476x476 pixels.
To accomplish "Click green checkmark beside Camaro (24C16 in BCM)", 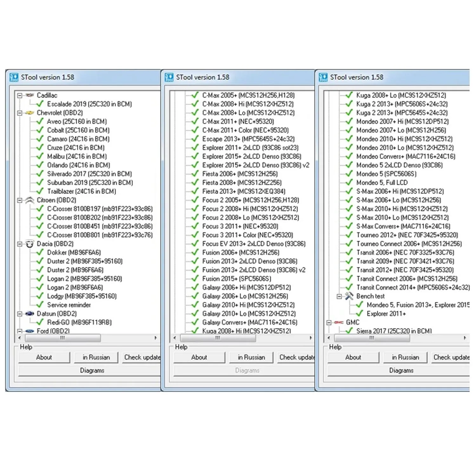I will click(x=40, y=139).
